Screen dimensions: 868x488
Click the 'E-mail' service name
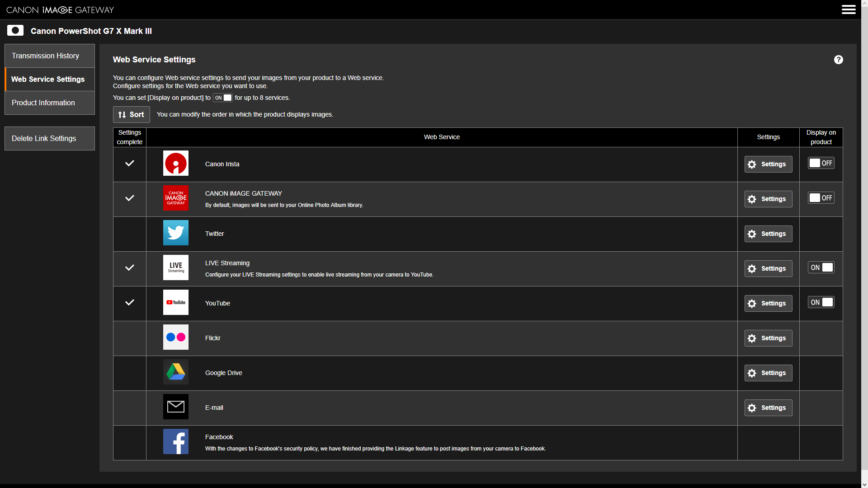(214, 408)
